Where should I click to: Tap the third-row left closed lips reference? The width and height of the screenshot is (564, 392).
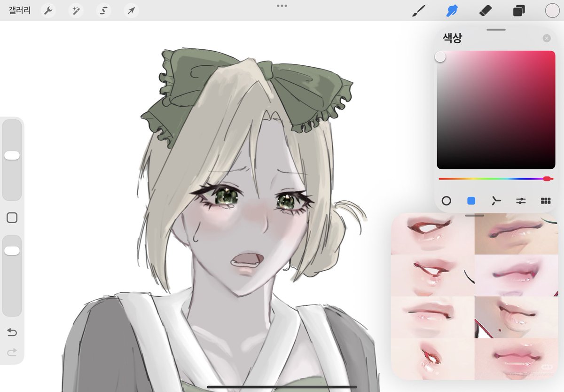433,317
